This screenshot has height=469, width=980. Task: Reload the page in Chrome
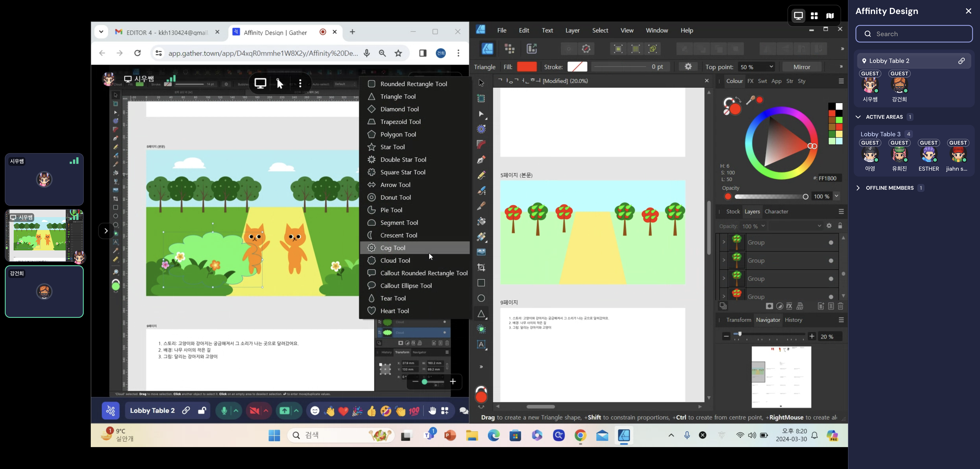click(138, 53)
